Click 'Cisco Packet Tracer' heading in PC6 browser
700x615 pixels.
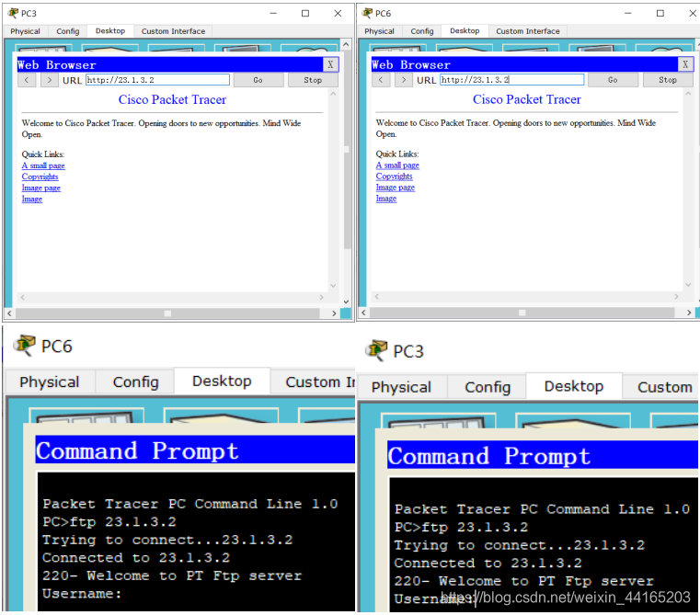527,99
